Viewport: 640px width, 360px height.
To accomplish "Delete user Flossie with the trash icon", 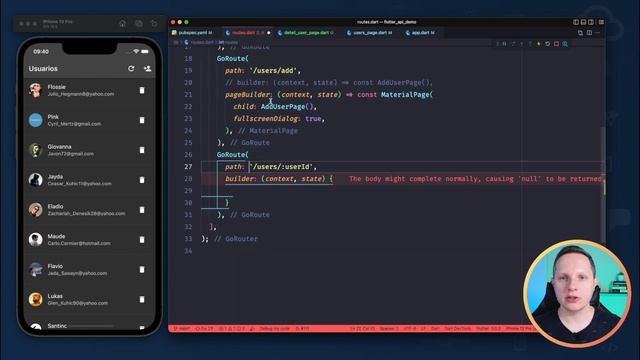I will 142,90.
